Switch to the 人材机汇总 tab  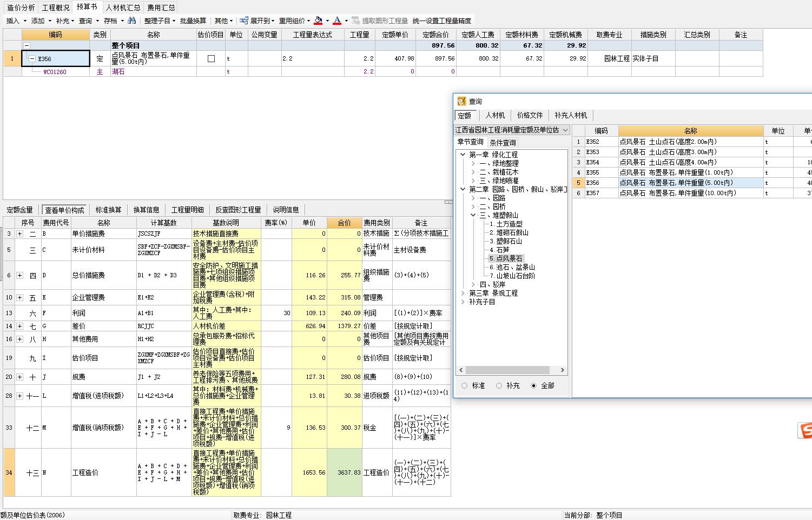[123, 8]
